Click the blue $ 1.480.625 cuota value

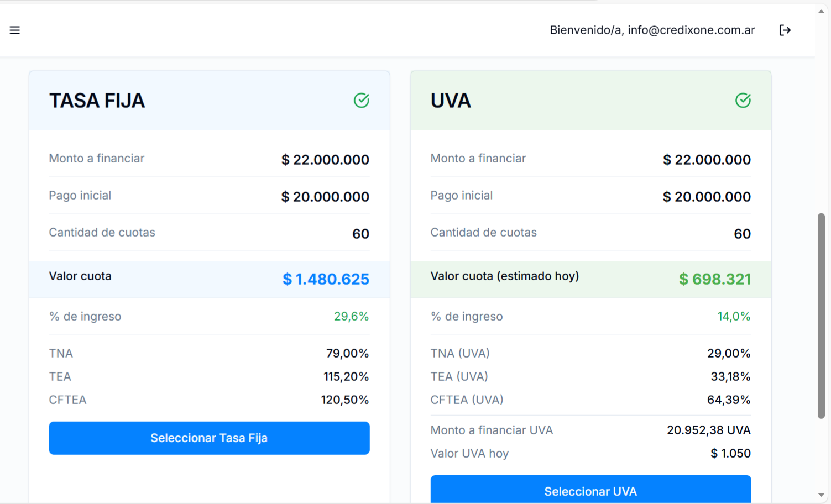pos(326,279)
